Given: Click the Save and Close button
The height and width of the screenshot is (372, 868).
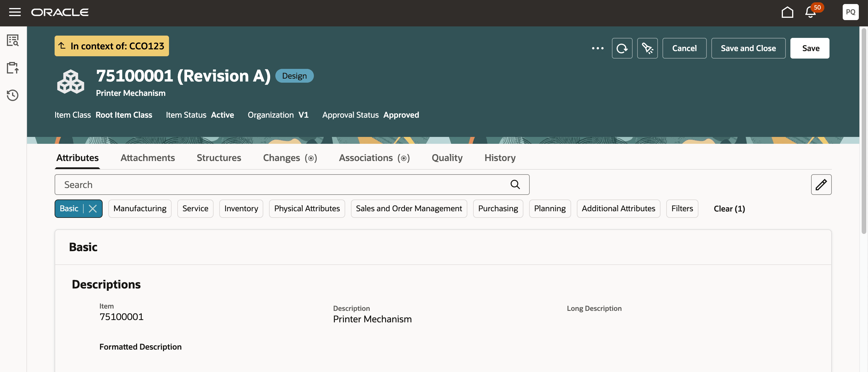Looking at the screenshot, I should click(748, 48).
